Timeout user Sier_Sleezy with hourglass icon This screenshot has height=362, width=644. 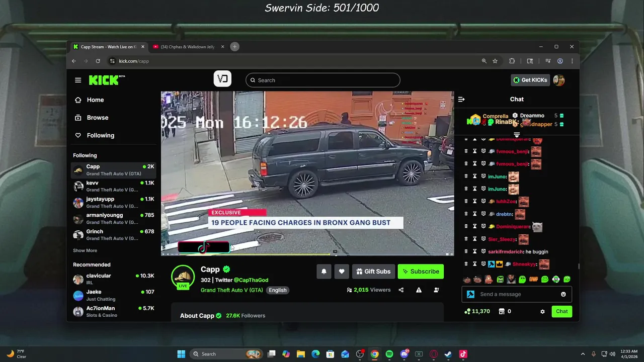[474, 239]
